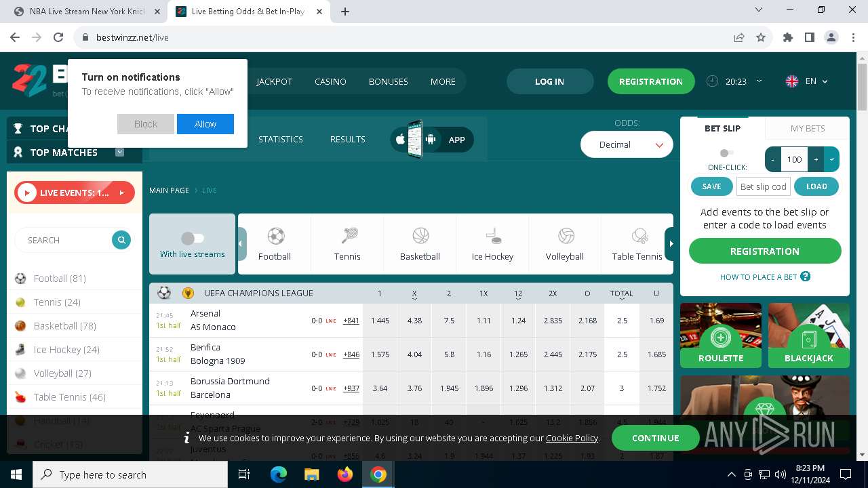The image size is (868, 488).
Task: Open the Apple app download icon
Action: pyautogui.click(x=400, y=140)
